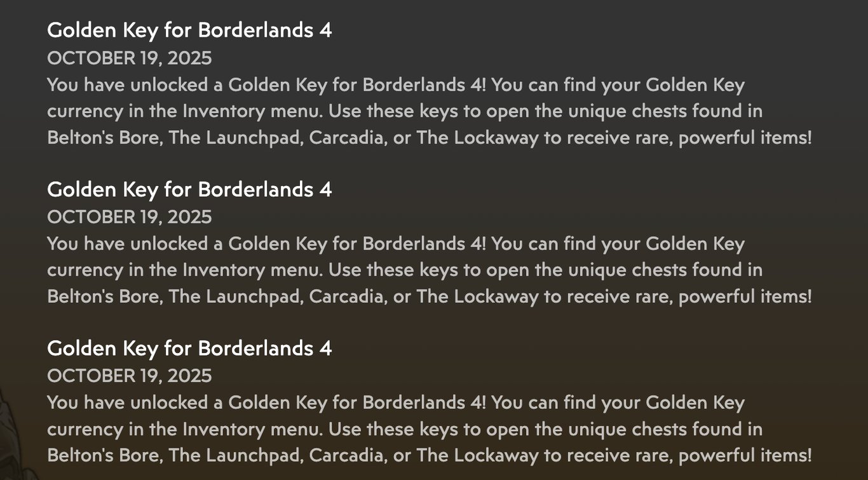Open the bottom Golden Key for Borderlands 4 title
The width and height of the screenshot is (868, 480).
pos(189,348)
